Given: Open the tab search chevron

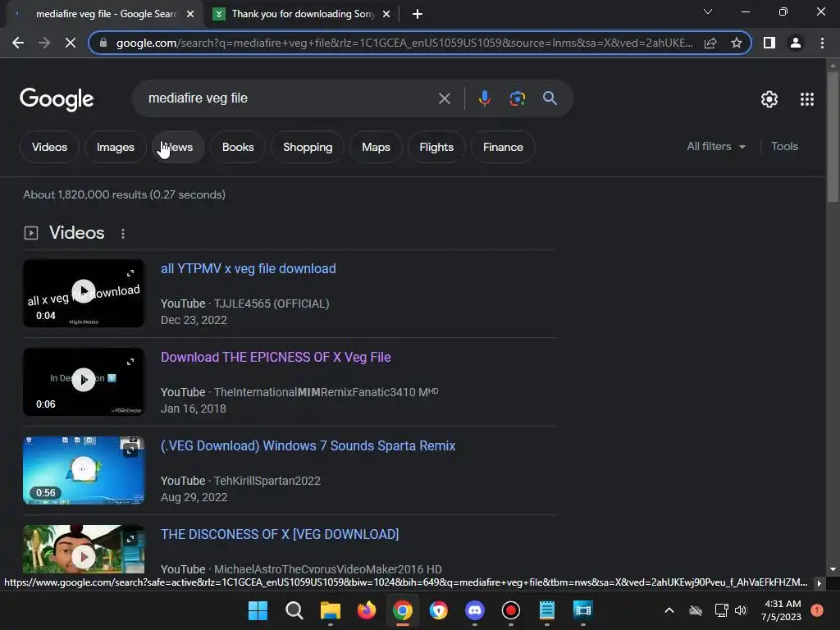Looking at the screenshot, I should [708, 11].
